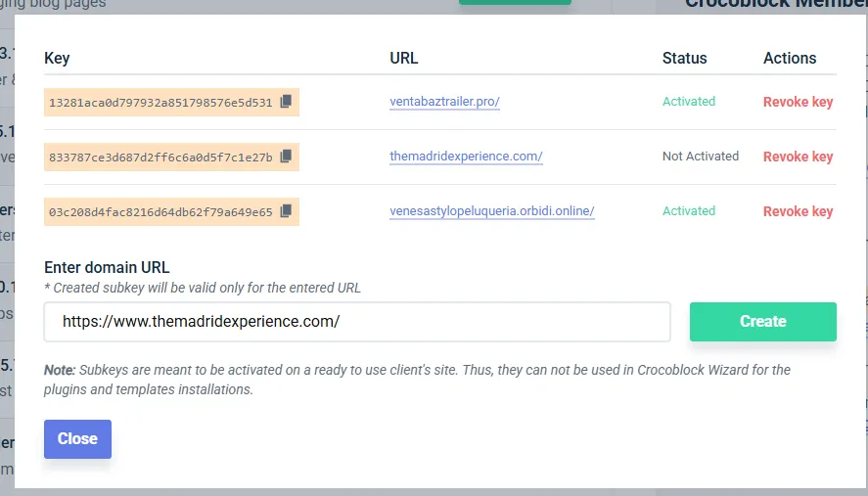This screenshot has width=868, height=496.
Task: Click the Enter domain URL input field
Action: 356,322
